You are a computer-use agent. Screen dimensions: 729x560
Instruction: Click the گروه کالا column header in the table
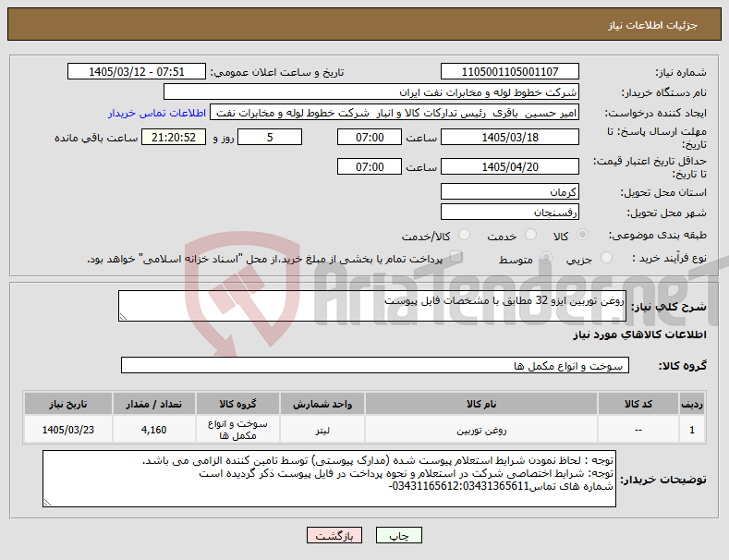click(x=237, y=404)
